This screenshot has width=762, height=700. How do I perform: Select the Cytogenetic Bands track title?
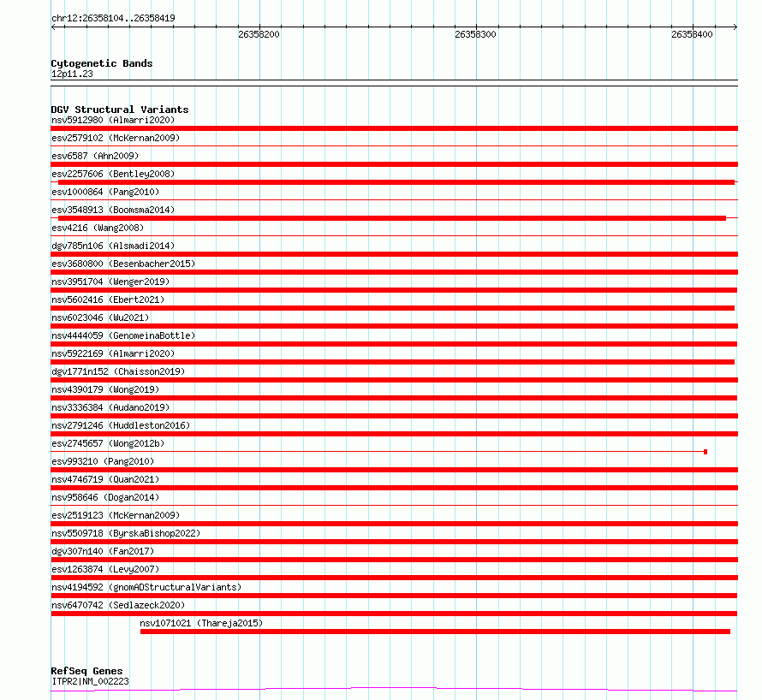coord(102,63)
